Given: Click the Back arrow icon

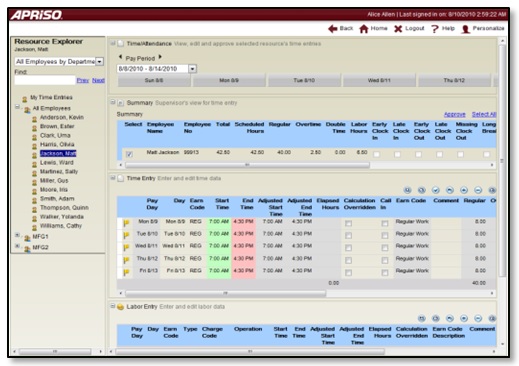Looking at the screenshot, I should pos(332,29).
